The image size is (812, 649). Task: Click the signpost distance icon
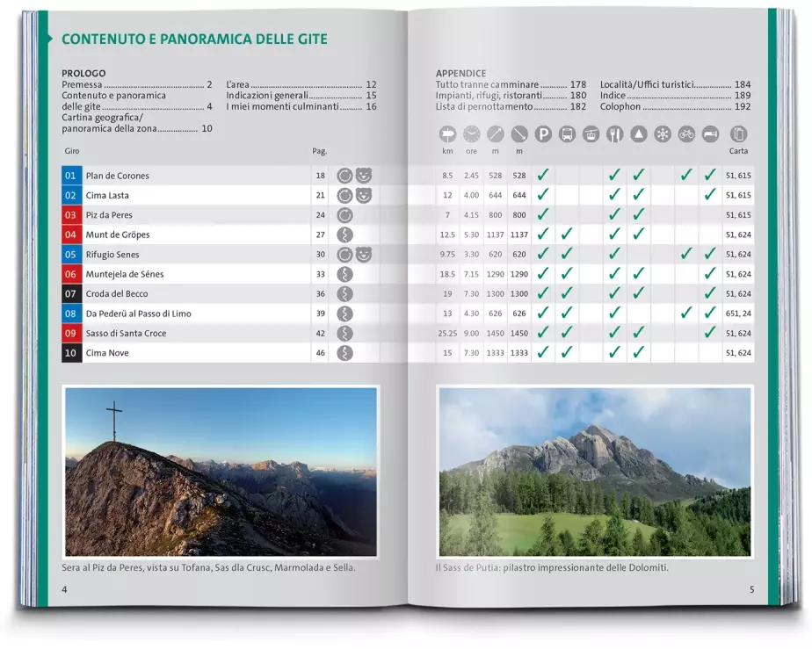point(448,134)
